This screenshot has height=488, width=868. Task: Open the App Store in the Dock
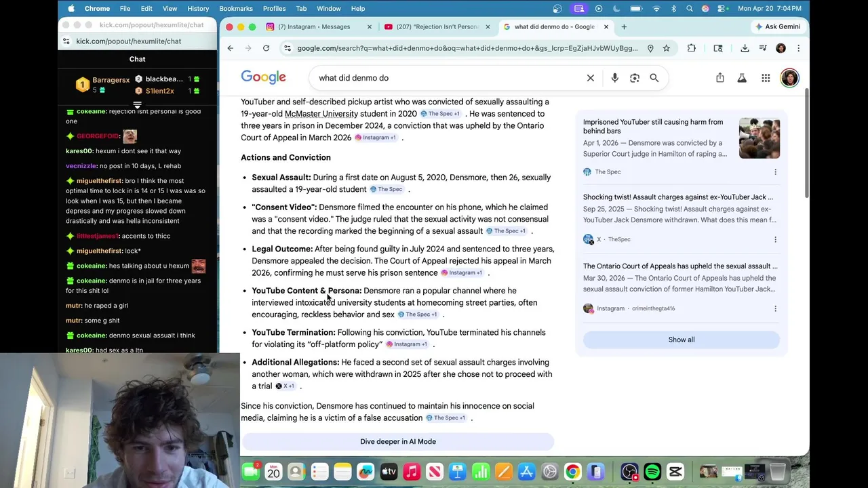pyautogui.click(x=527, y=471)
